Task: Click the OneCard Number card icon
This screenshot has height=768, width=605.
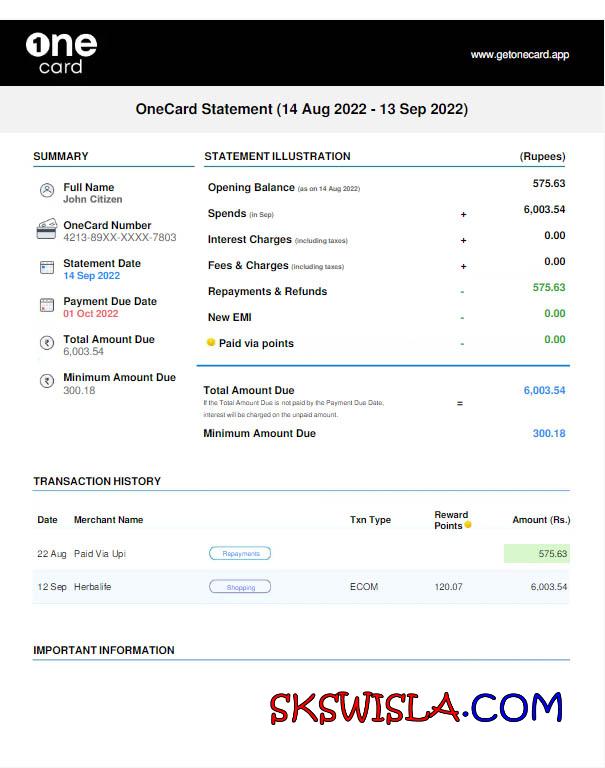Action: click(x=46, y=229)
